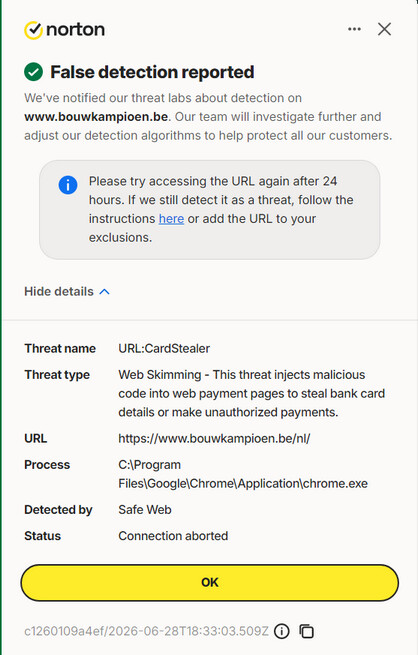Click the event ID timestamp text
This screenshot has height=655, width=418.
147,631
